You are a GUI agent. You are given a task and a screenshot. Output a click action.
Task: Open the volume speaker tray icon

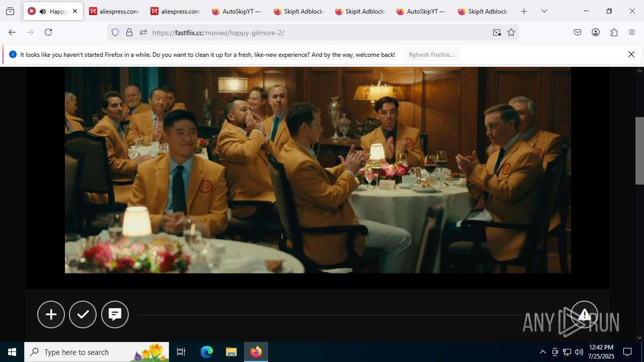[579, 352]
